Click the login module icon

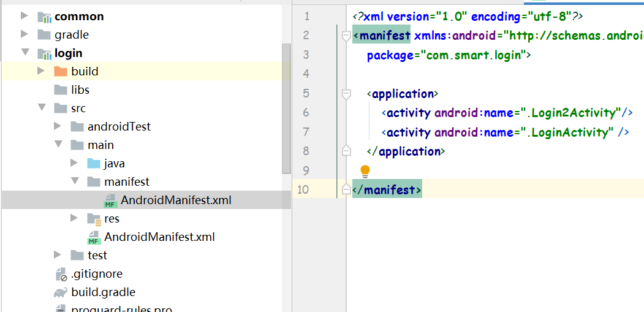(44, 53)
